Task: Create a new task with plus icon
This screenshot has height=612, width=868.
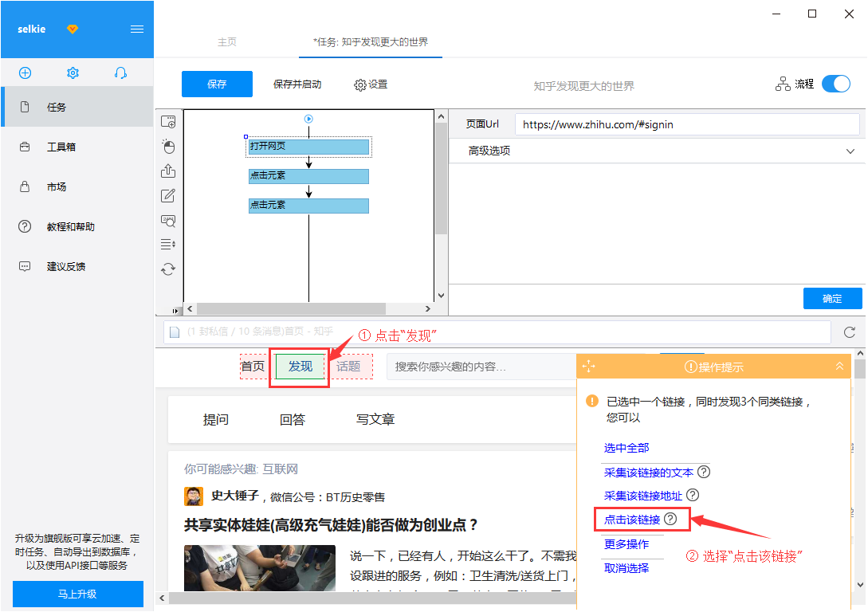Action: pyautogui.click(x=25, y=73)
